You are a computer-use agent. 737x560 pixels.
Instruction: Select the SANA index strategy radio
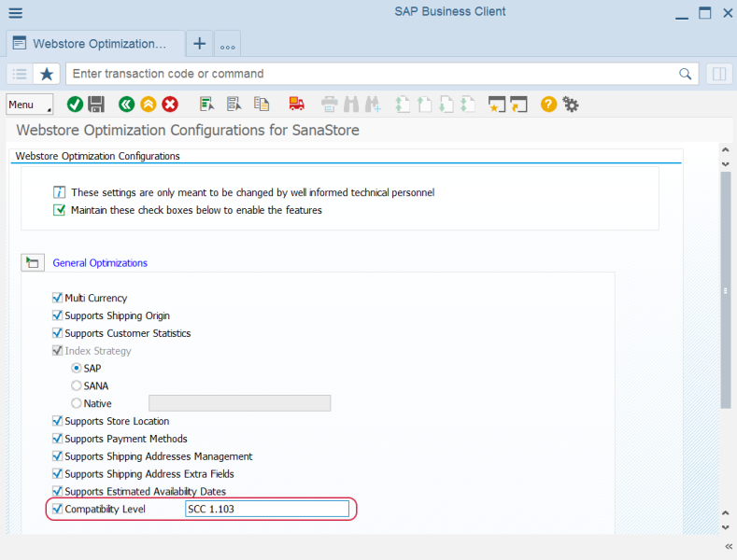[x=77, y=385]
